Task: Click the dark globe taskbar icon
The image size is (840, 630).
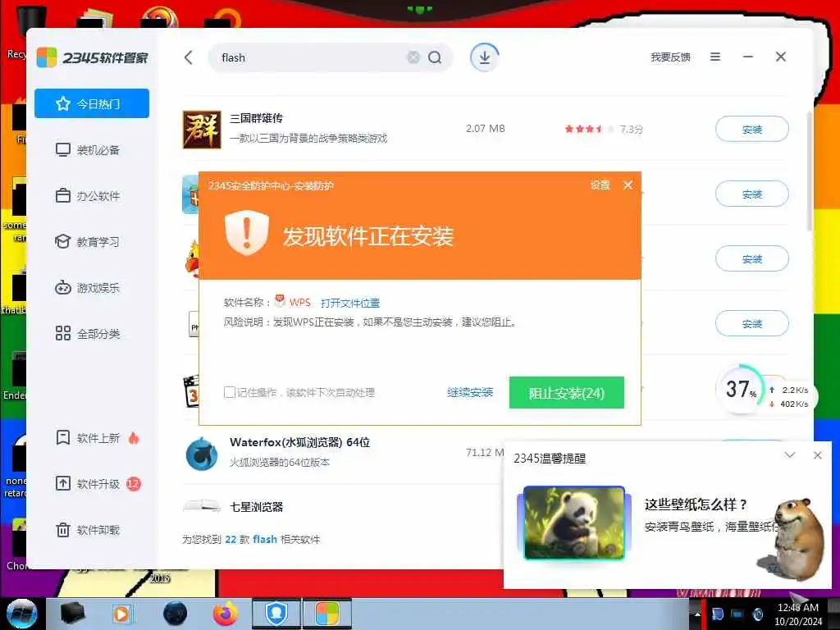Action: pos(176,614)
